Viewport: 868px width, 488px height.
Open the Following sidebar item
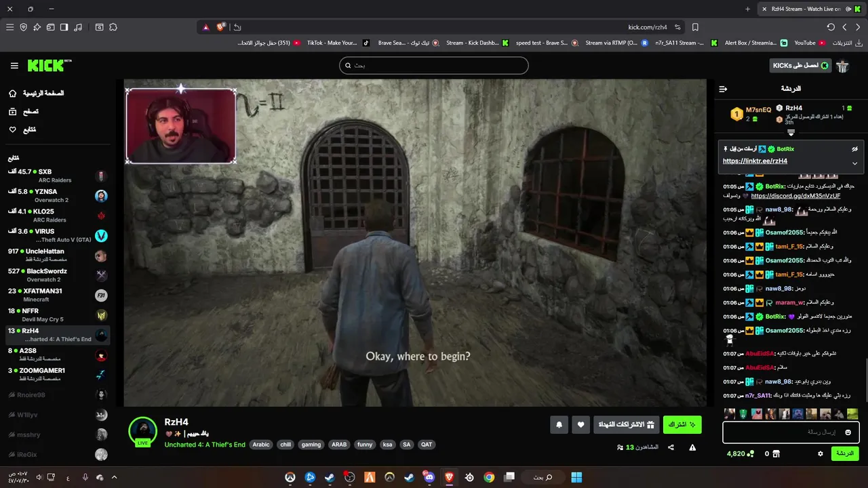(x=22, y=129)
